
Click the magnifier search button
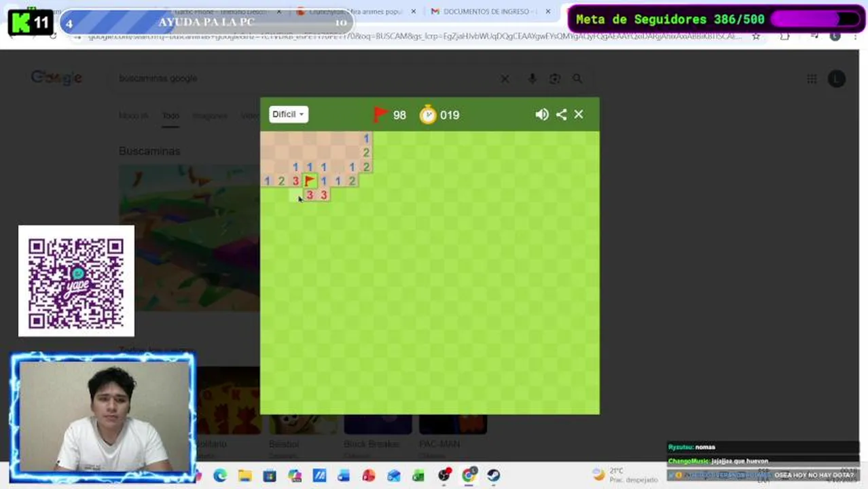click(x=577, y=79)
